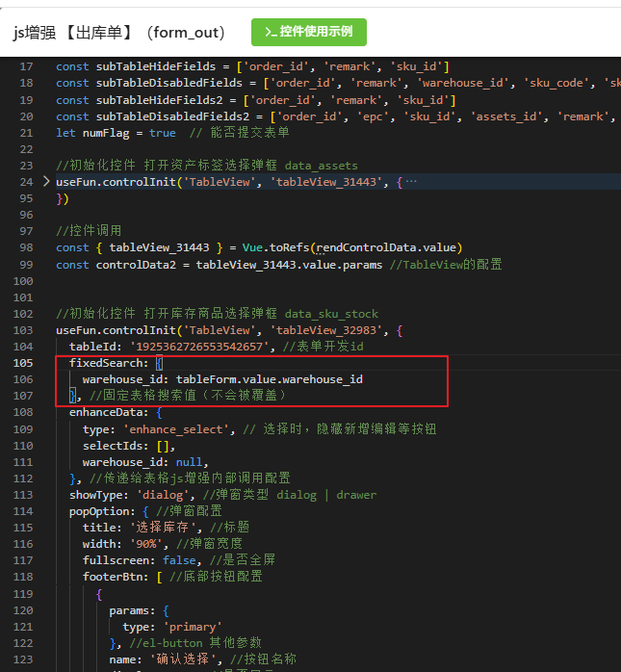The height and width of the screenshot is (672, 621).
Task: Click the comment '能否提交表单'
Action: (249, 133)
